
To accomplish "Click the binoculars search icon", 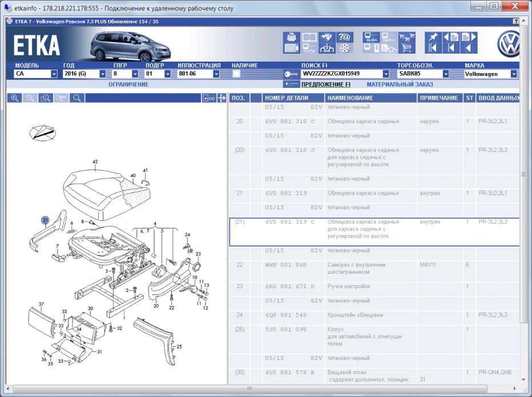I will click(327, 37).
